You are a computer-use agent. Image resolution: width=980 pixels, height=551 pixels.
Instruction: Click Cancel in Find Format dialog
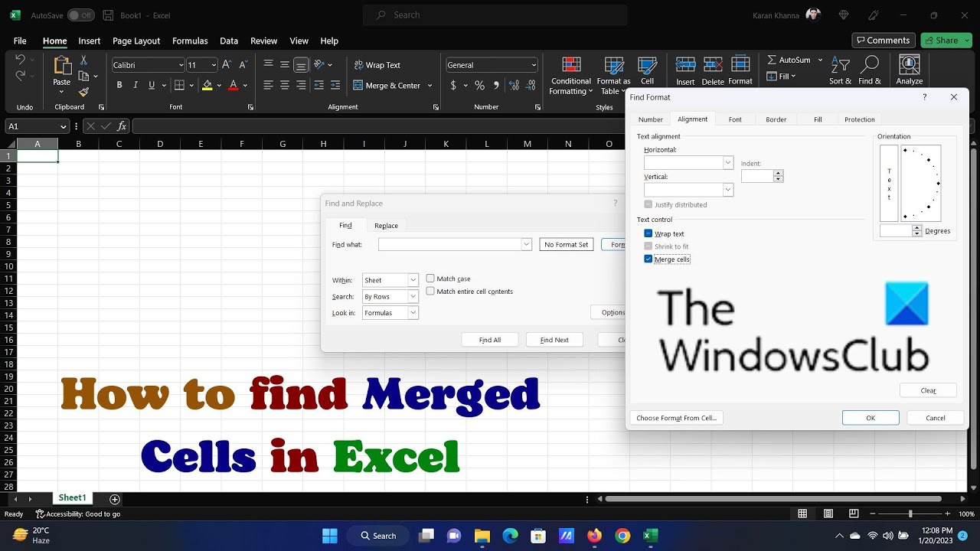pos(936,418)
